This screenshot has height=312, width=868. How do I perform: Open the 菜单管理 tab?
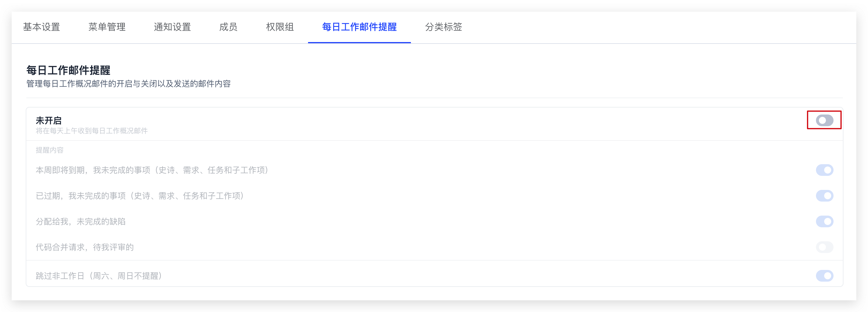point(107,27)
